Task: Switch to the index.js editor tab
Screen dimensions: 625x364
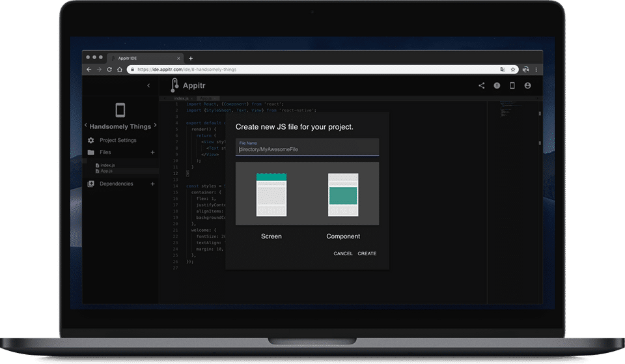Action: click(x=182, y=98)
